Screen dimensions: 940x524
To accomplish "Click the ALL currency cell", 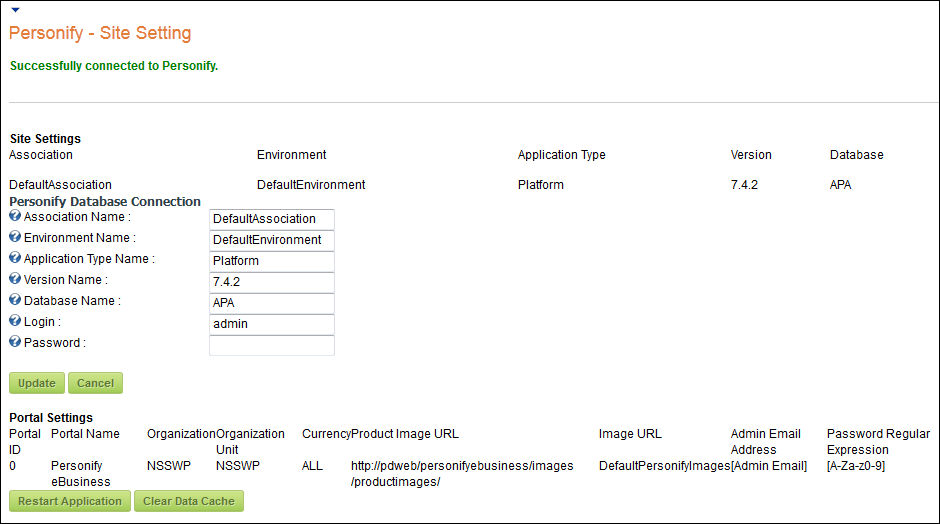I will [312, 466].
